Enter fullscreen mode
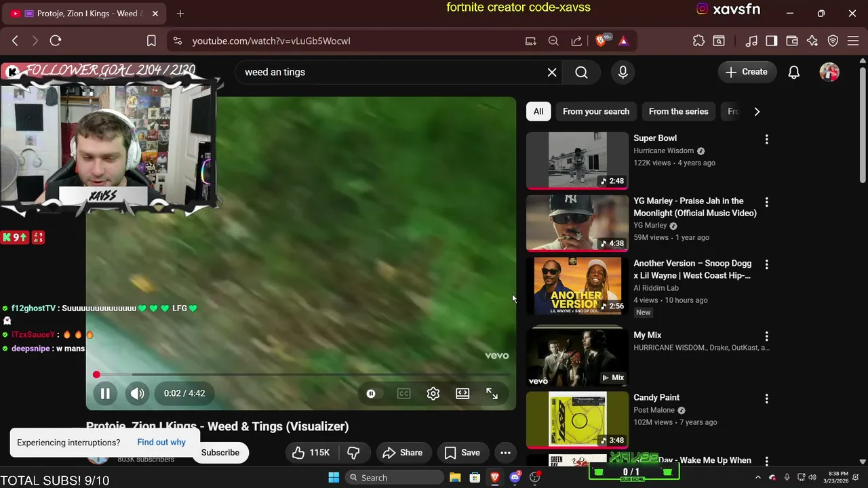 coord(492,394)
